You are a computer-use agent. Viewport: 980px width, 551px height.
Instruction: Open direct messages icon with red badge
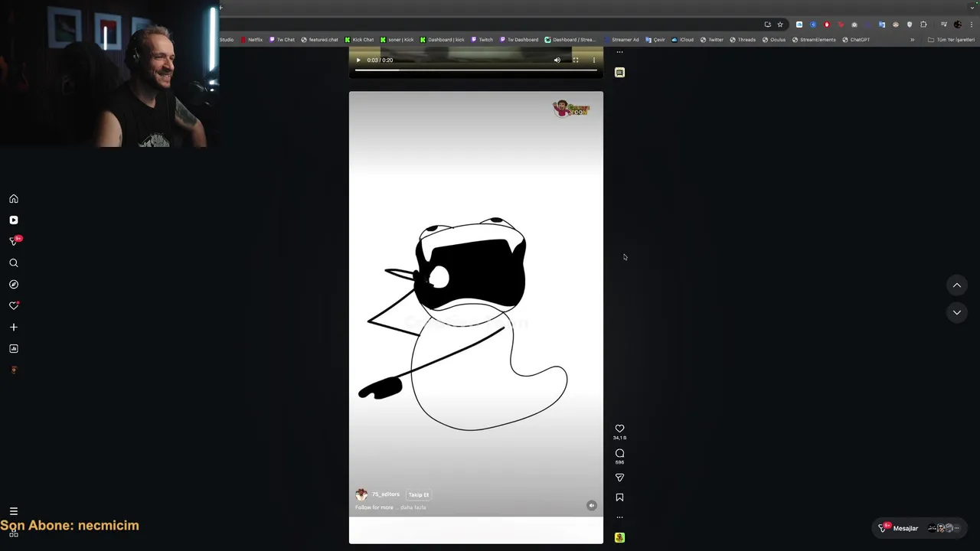tap(14, 241)
